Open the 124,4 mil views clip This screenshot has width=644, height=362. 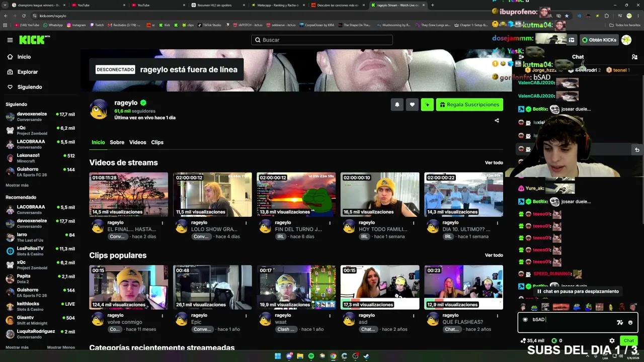tap(129, 287)
